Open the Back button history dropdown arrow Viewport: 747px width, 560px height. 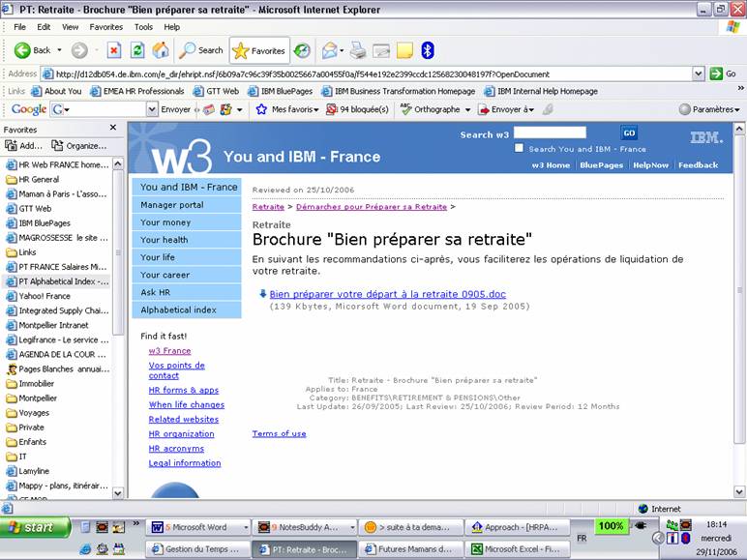pos(60,50)
